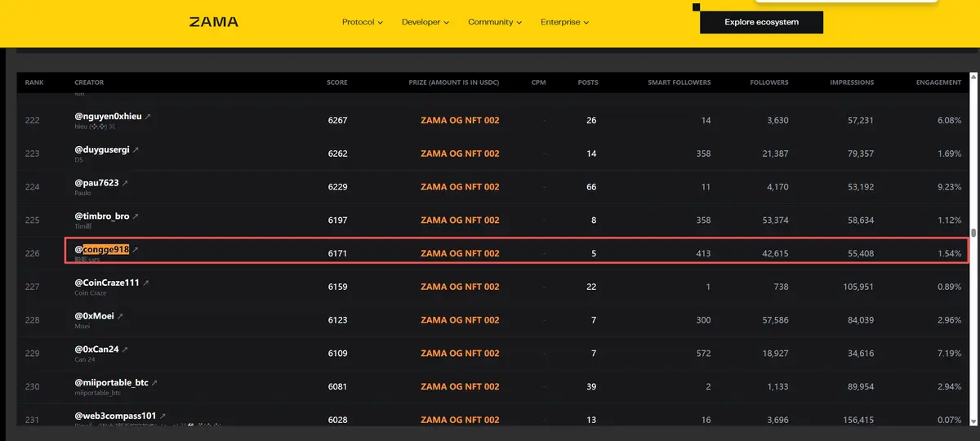
Task: Open @pau7623 creator profile link
Action: click(x=96, y=184)
